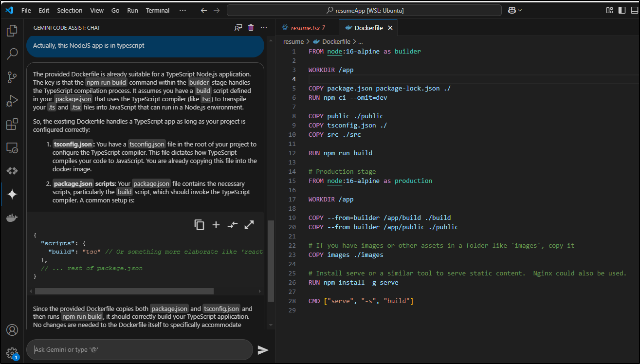Click the bold 'package.json scripts:' list item
Viewport: 640px width, 364px height.
pos(84,183)
